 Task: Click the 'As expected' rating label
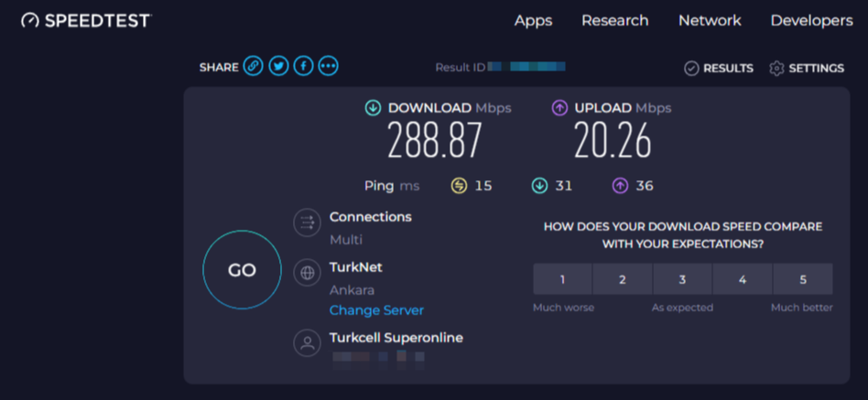(682, 308)
